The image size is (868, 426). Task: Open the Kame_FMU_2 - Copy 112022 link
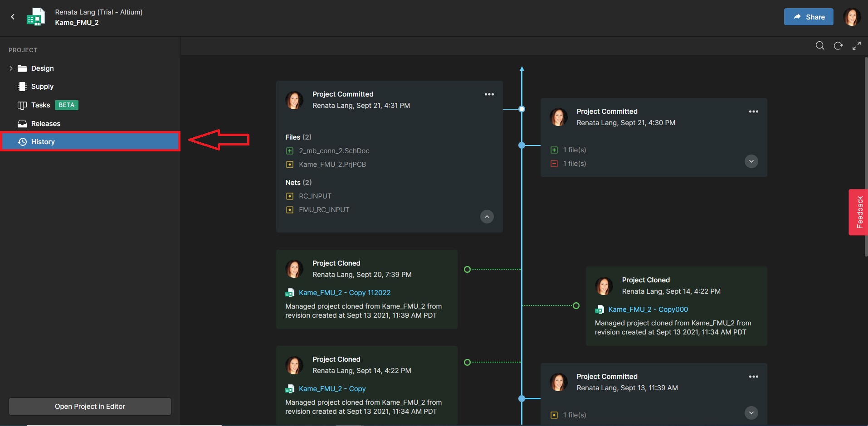tap(344, 293)
